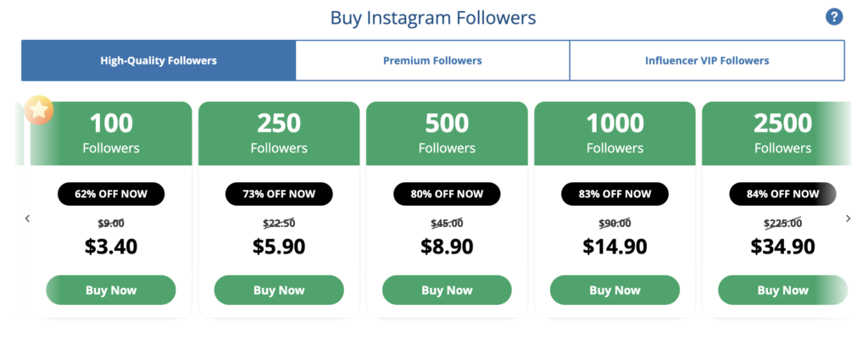Purchase the 1000 followers package
Image resolution: width=868 pixels, height=339 pixels.
[x=615, y=290]
